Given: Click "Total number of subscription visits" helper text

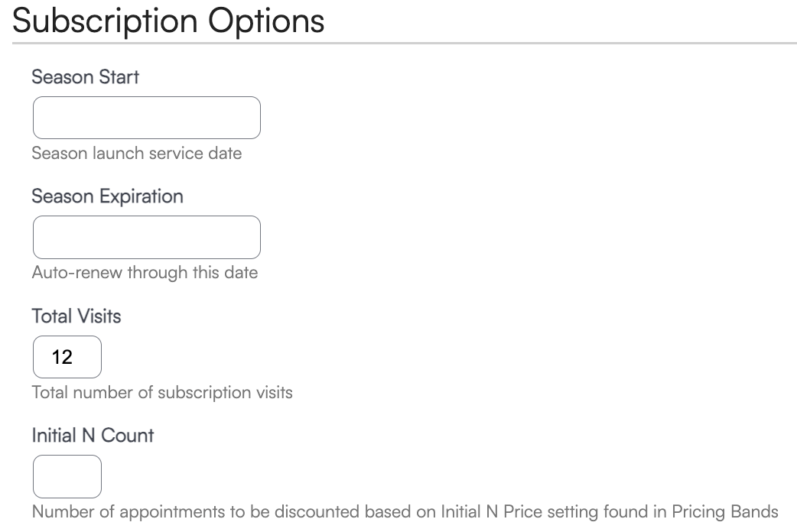Looking at the screenshot, I should pyautogui.click(x=162, y=393).
